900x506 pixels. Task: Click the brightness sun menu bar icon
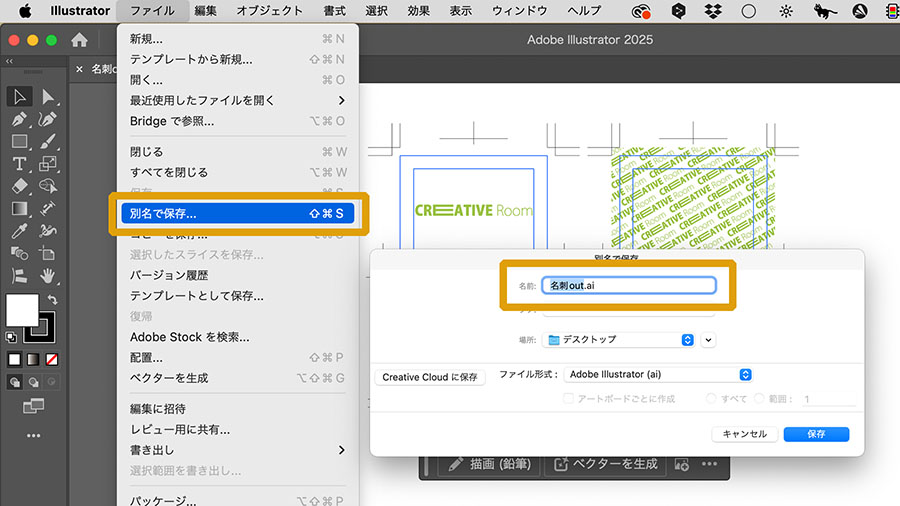tap(786, 11)
